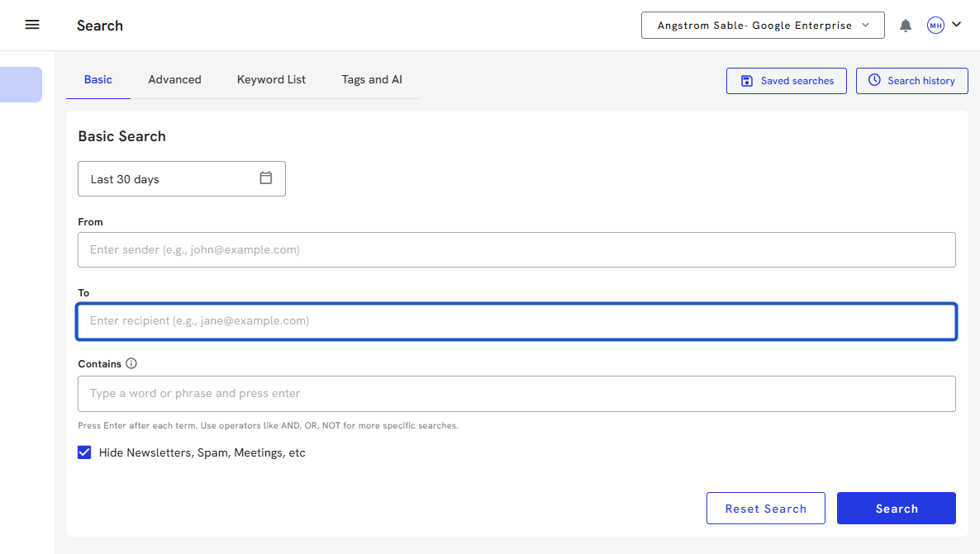Open the Angstrom Sable organization dropdown
Viewport: 980px width, 554px height.
[x=762, y=26]
